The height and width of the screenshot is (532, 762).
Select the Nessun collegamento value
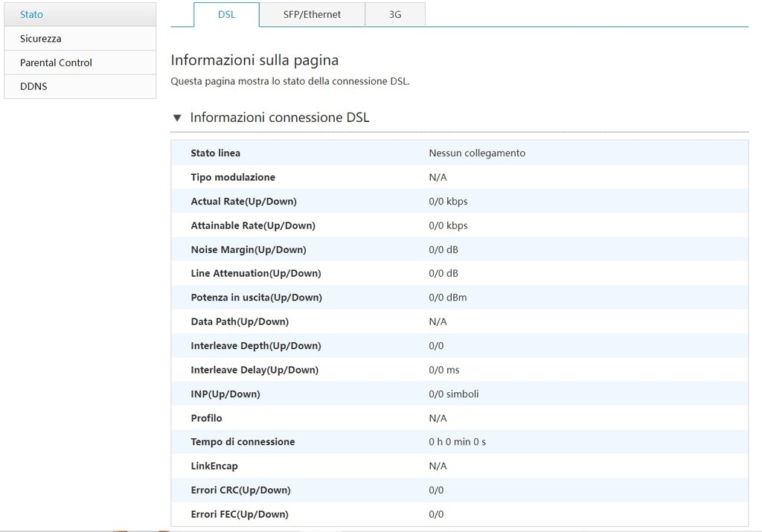(x=477, y=153)
